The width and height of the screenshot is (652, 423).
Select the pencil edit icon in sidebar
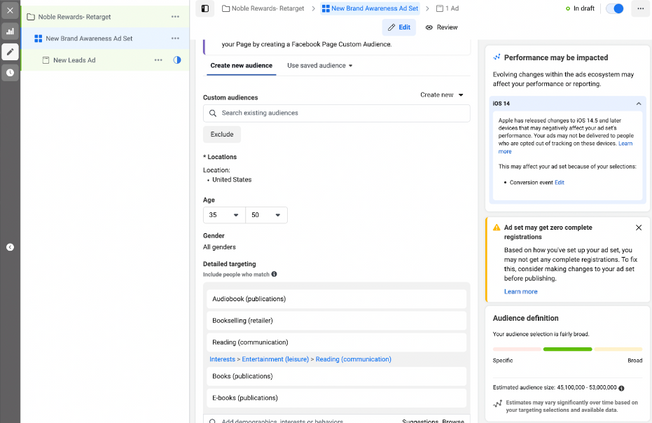pos(10,52)
